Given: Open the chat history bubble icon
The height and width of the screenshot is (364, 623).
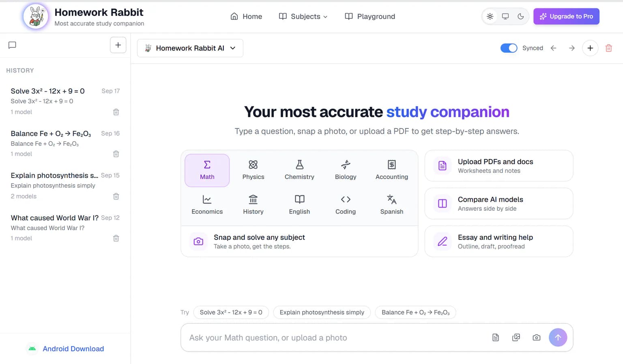Looking at the screenshot, I should click(x=12, y=45).
